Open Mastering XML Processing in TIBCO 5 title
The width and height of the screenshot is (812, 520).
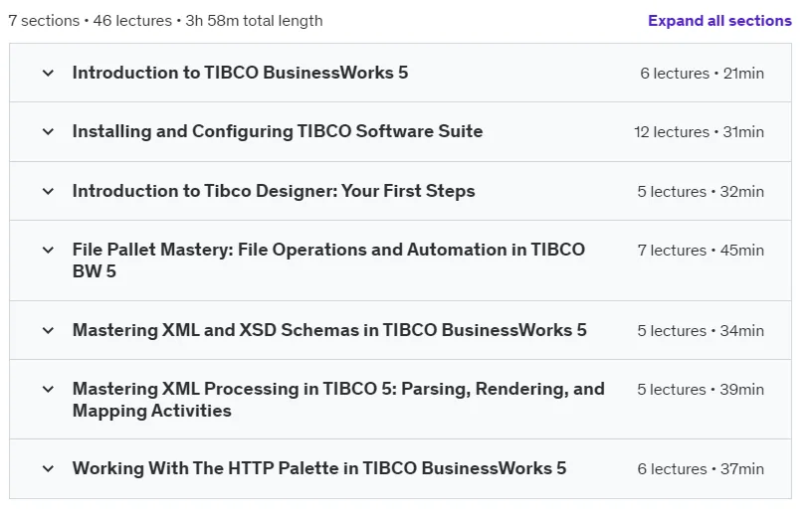click(338, 400)
